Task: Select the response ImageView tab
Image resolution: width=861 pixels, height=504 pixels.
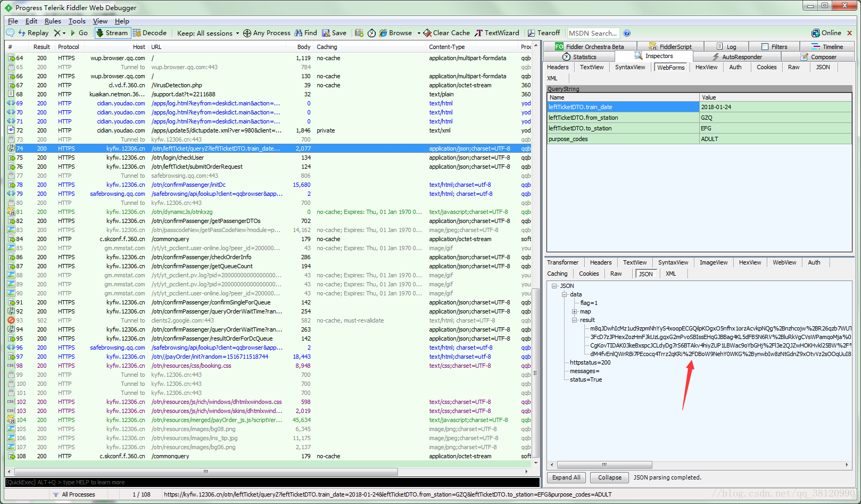Action: click(x=713, y=262)
